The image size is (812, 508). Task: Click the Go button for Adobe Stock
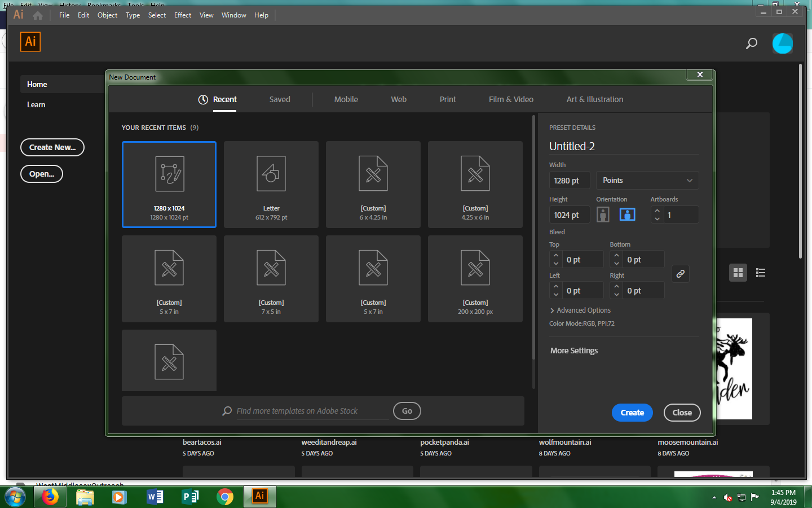pyautogui.click(x=407, y=411)
